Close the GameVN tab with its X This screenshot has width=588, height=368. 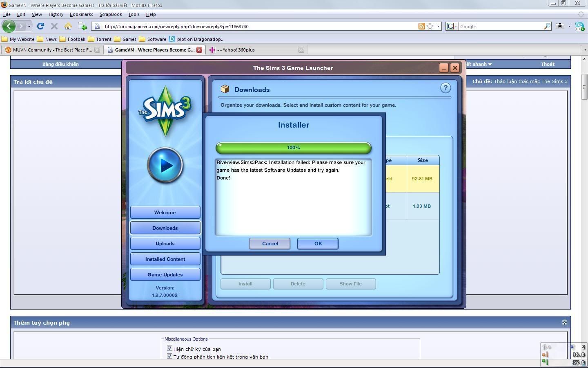pos(199,50)
